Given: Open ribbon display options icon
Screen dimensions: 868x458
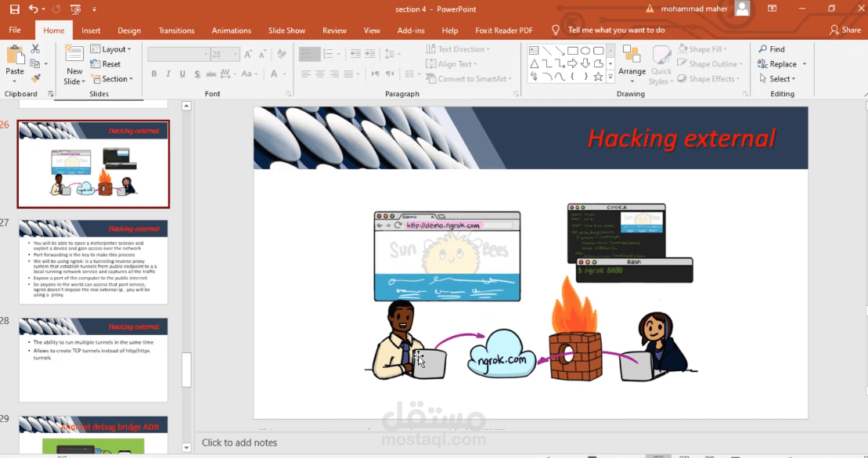Looking at the screenshot, I should click(772, 9).
